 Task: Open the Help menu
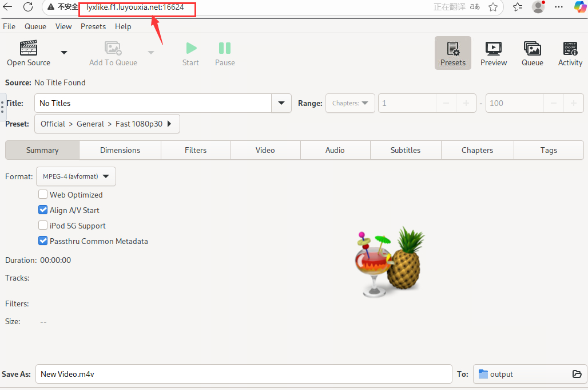pyautogui.click(x=123, y=27)
